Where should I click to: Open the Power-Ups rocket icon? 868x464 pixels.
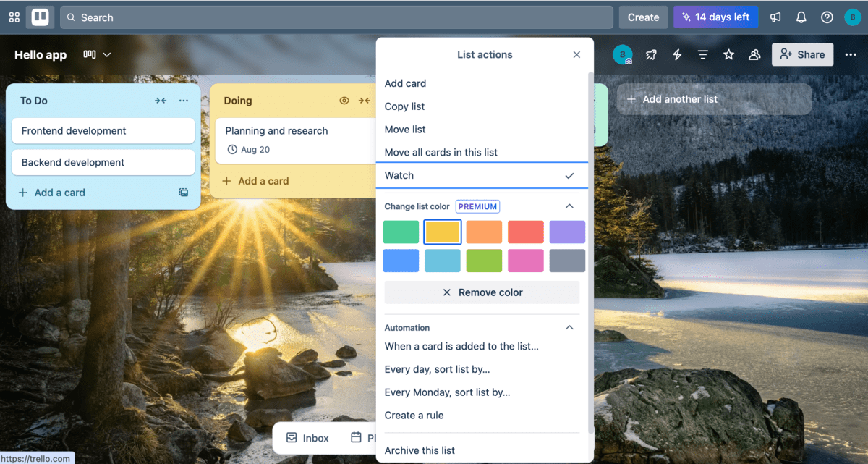[650, 54]
